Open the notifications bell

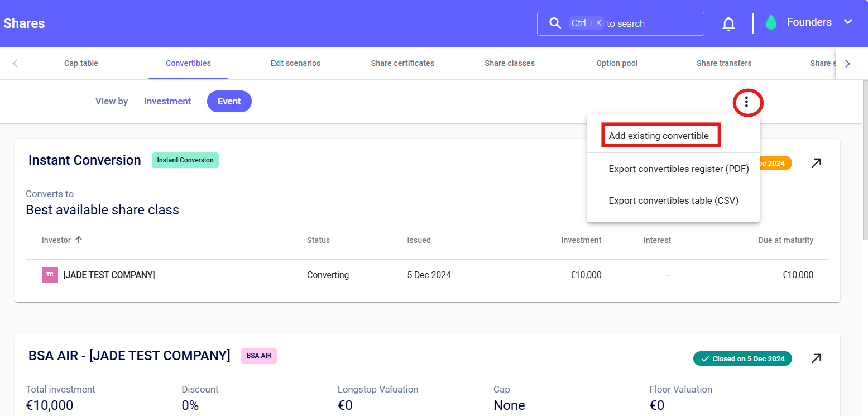[x=728, y=23]
